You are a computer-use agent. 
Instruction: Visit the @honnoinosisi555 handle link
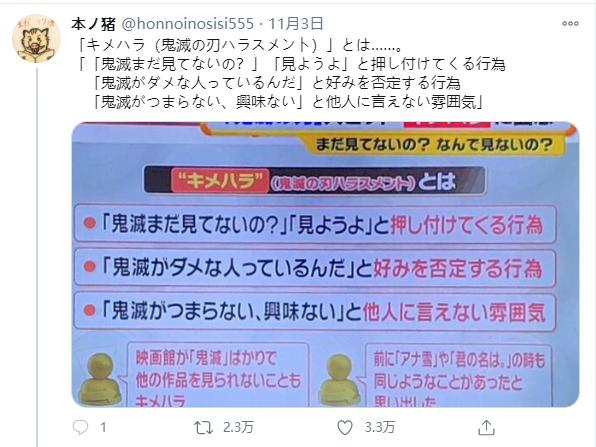[187, 24]
